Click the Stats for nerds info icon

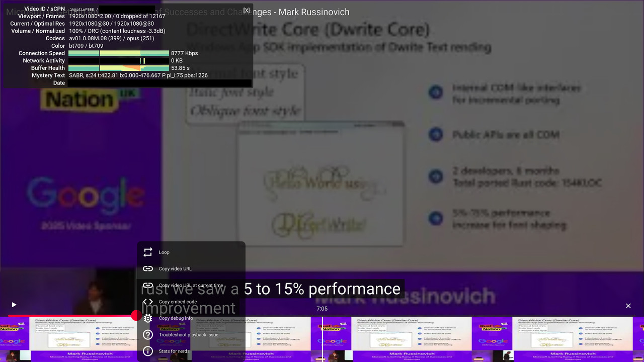[147, 351]
